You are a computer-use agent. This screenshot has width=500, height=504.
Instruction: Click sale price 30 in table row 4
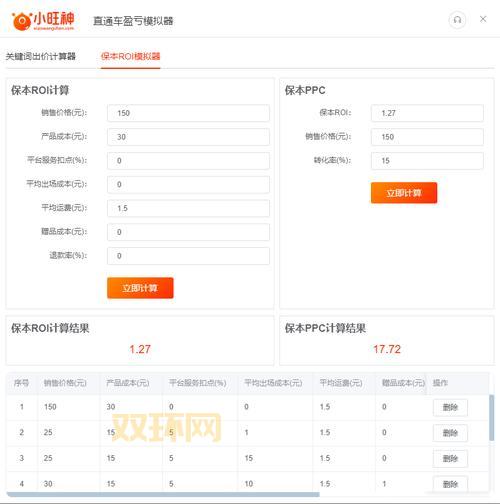click(x=48, y=484)
